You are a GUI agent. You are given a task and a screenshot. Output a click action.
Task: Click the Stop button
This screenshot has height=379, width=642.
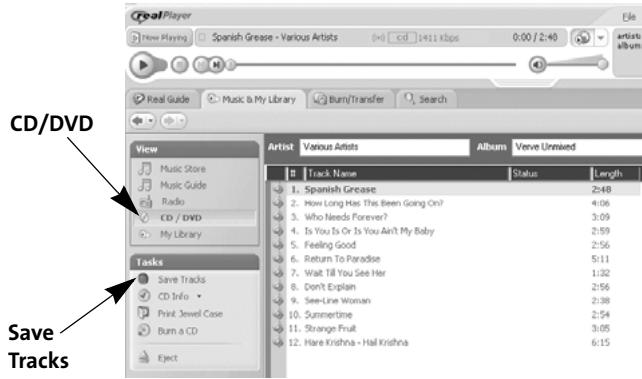pos(179,65)
